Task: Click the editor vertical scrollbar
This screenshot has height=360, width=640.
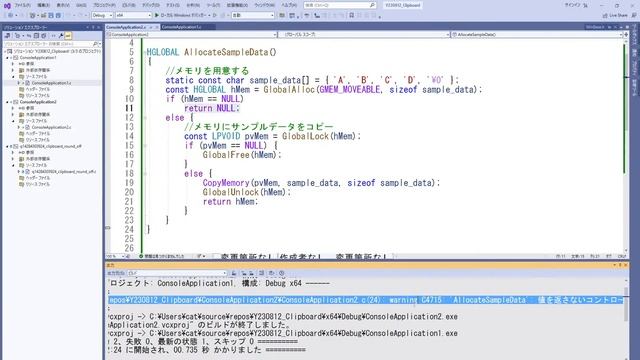Action: click(x=627, y=147)
